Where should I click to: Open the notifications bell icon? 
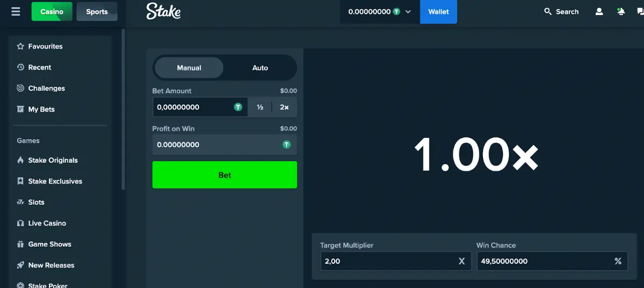point(621,11)
